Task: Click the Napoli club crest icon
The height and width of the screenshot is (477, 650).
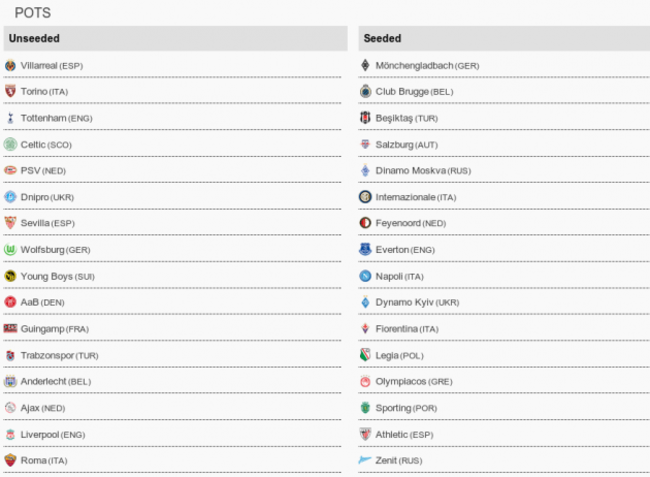Action: tap(366, 276)
